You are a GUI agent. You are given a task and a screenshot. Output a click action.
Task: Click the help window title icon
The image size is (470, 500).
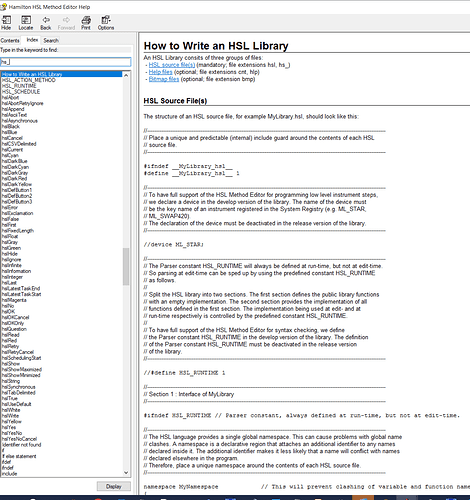click(x=3, y=7)
